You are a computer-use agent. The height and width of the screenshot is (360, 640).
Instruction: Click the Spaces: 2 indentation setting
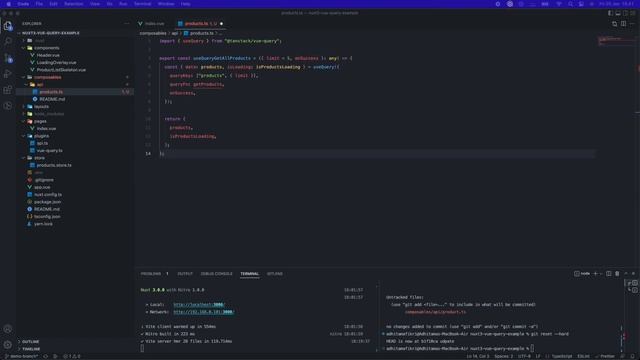tap(503, 356)
